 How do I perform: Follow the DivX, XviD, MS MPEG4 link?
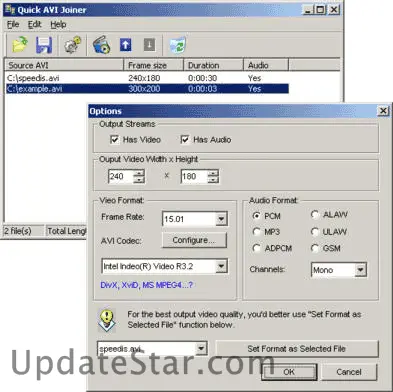coord(146,285)
